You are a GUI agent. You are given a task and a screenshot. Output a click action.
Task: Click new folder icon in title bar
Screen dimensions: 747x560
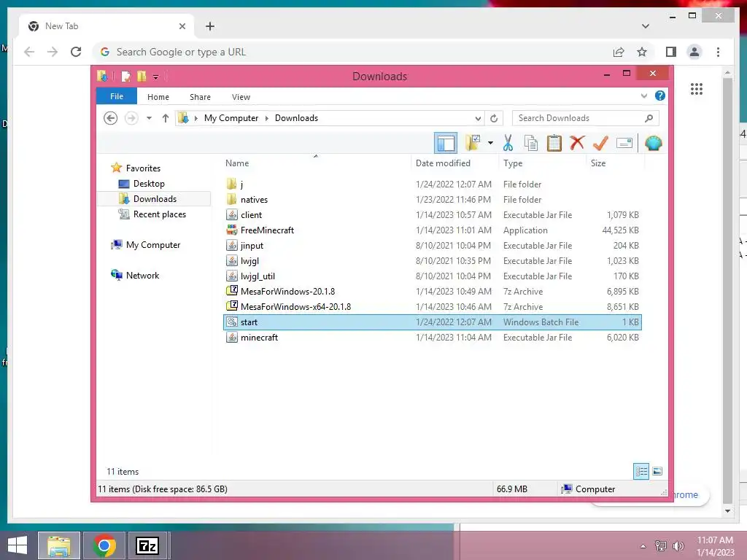coord(142,76)
